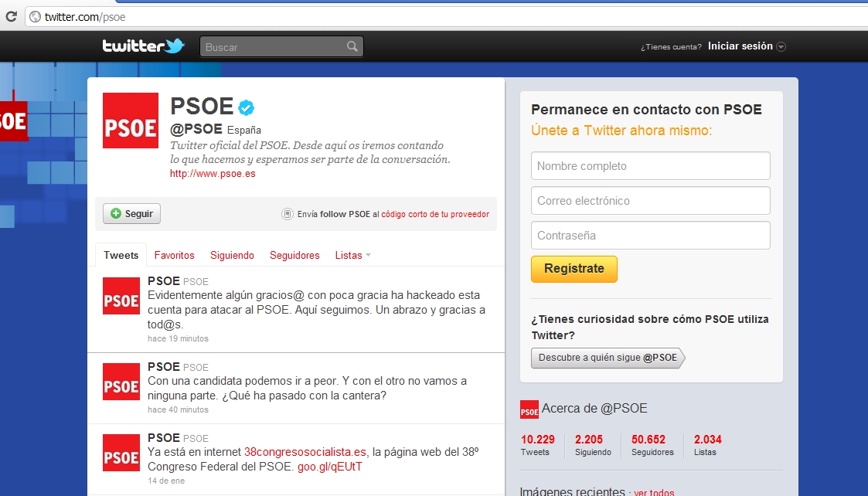This screenshot has height=496, width=868.
Task: Click the PSOE avatar on the candidata tweet
Action: click(x=121, y=382)
